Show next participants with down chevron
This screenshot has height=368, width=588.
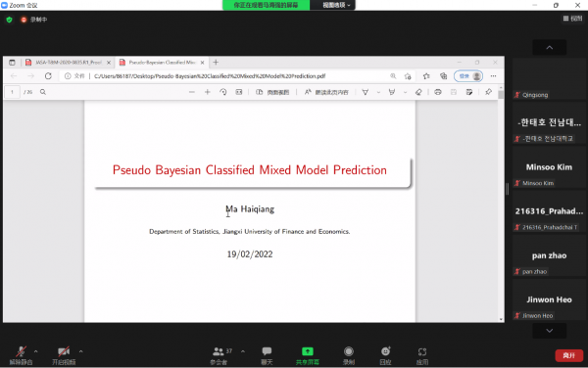550,331
